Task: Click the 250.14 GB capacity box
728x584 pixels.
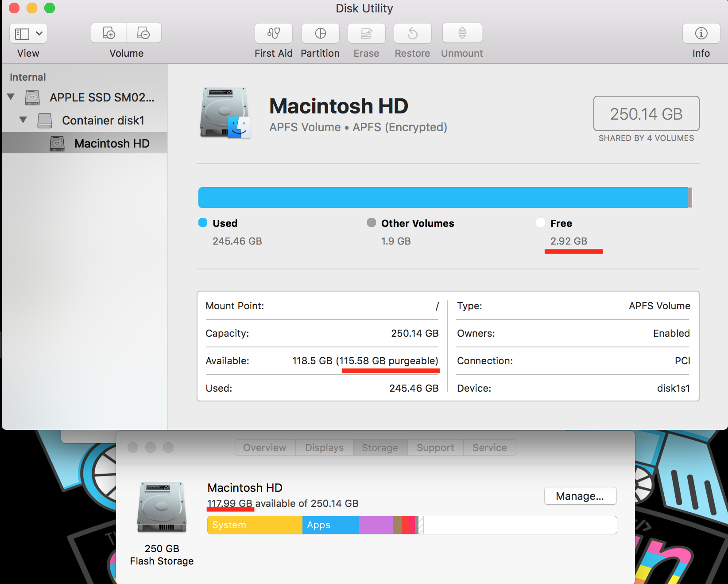Action: coord(647,113)
